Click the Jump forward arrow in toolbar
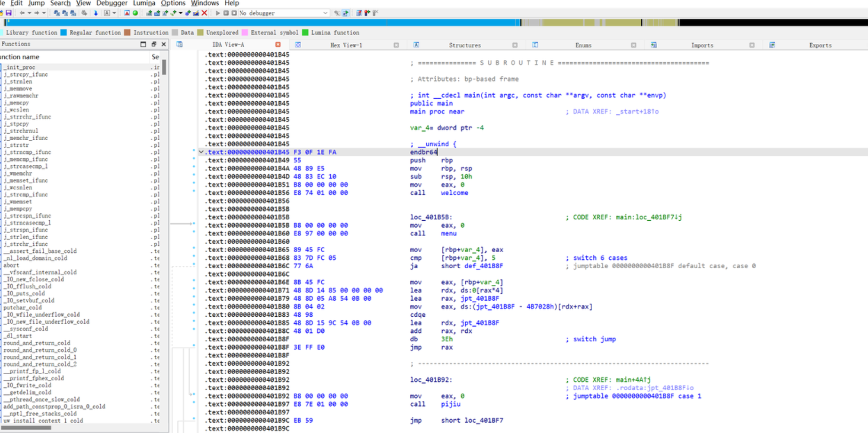The image size is (868, 433). point(37,13)
